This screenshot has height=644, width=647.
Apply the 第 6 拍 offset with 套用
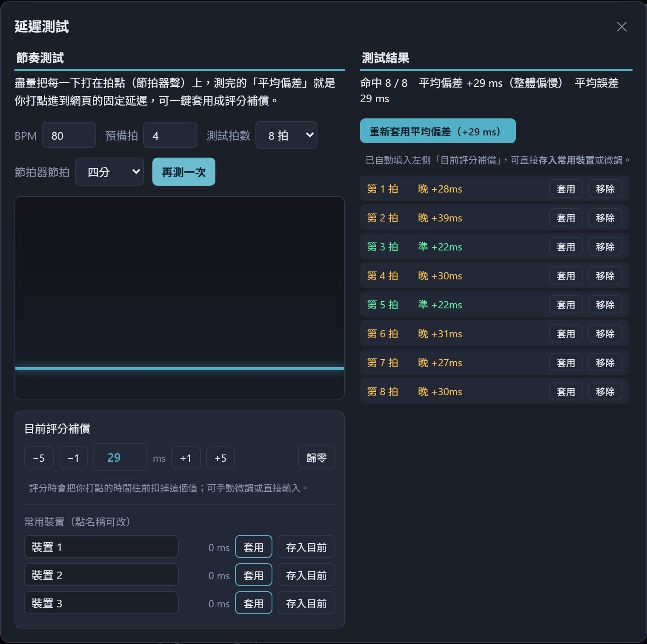click(566, 333)
